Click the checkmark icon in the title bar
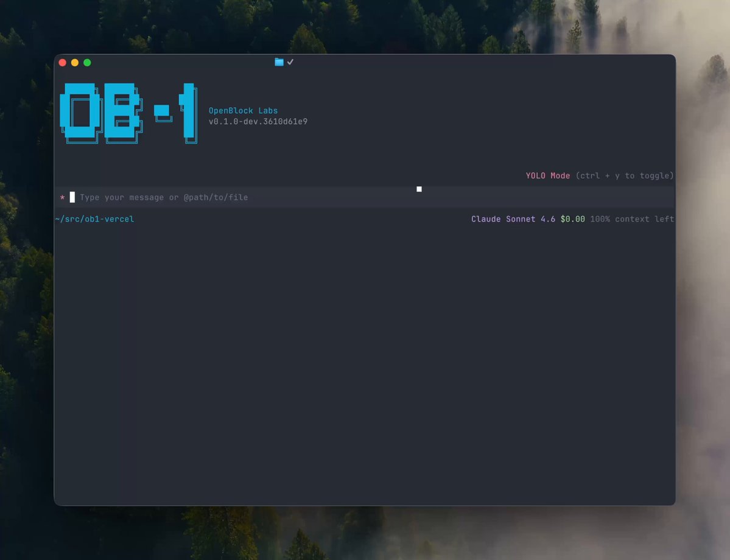This screenshot has height=560, width=730. [290, 62]
